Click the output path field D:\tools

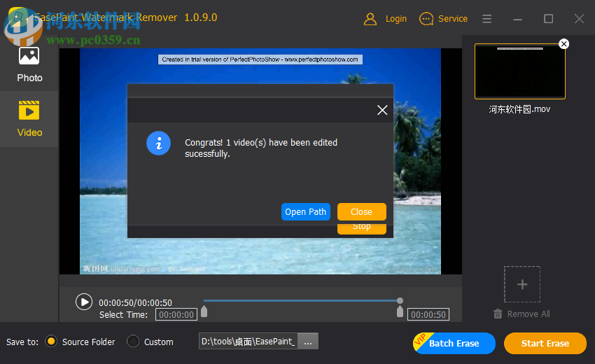248,341
